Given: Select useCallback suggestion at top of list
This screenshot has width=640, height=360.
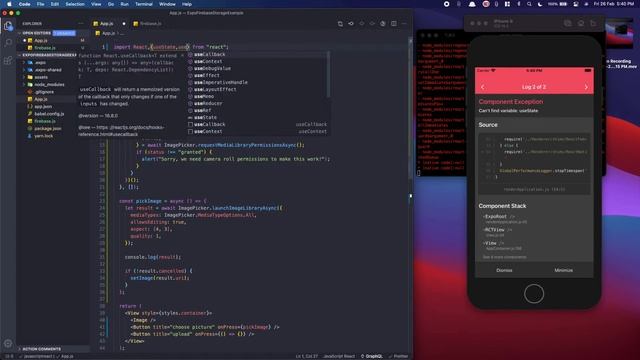Looking at the screenshot, I should pos(257,54).
